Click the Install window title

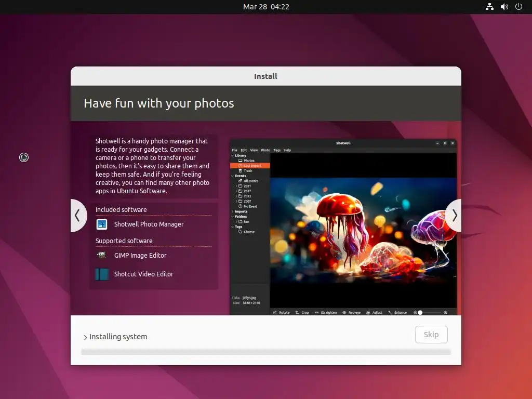tap(265, 76)
